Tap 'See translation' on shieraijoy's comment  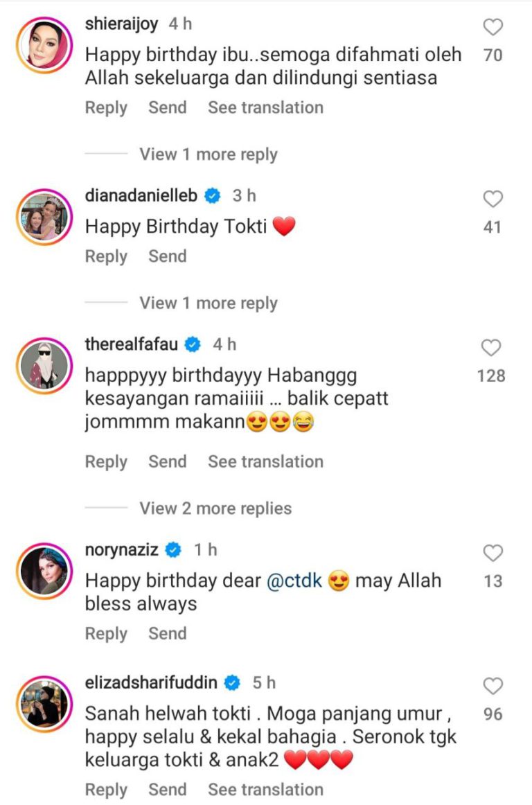click(x=265, y=107)
